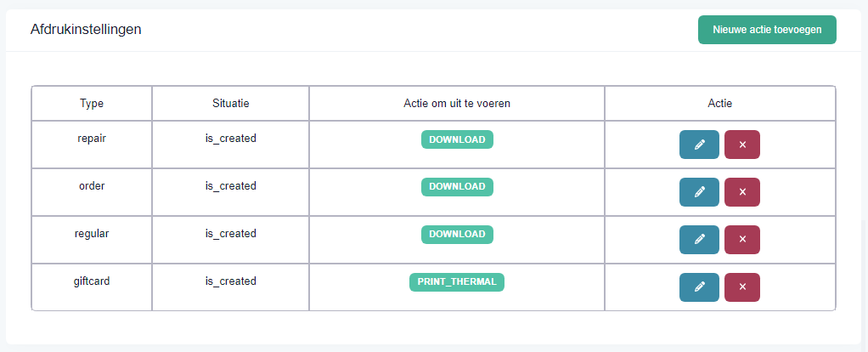Remove the order row with red X button
Viewport: 868px width, 352px height.
pos(742,192)
